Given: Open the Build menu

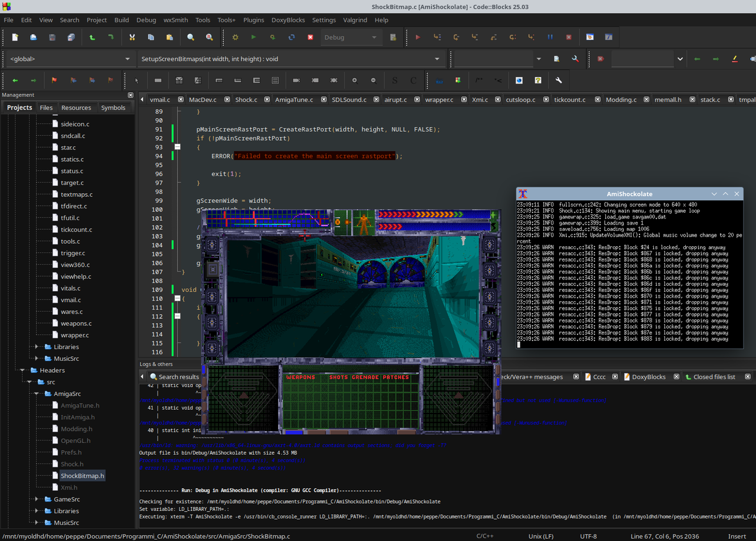Looking at the screenshot, I should (x=122, y=20).
